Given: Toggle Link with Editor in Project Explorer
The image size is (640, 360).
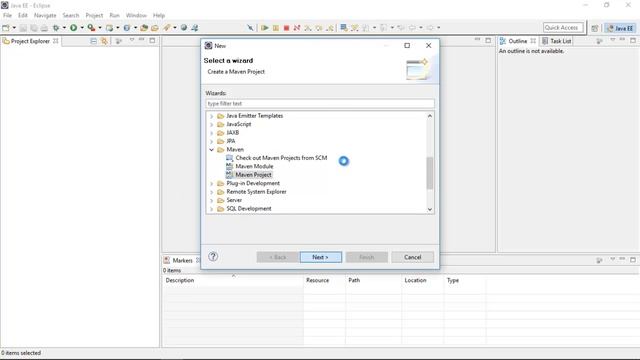Looking at the screenshot, I should (x=104, y=41).
